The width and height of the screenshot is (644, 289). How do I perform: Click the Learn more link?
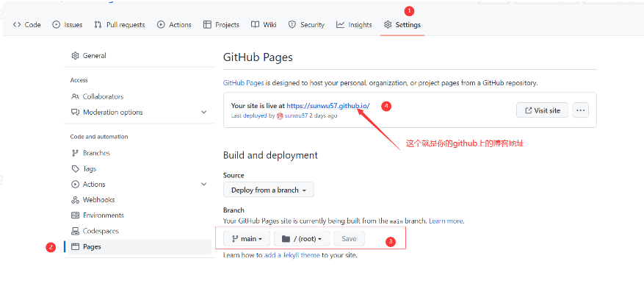tap(446, 221)
